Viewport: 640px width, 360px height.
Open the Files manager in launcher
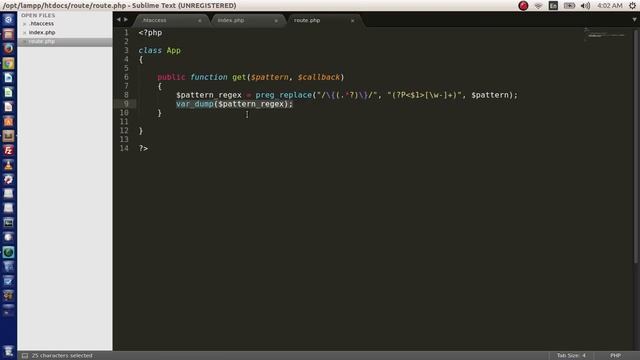pyautogui.click(x=8, y=34)
